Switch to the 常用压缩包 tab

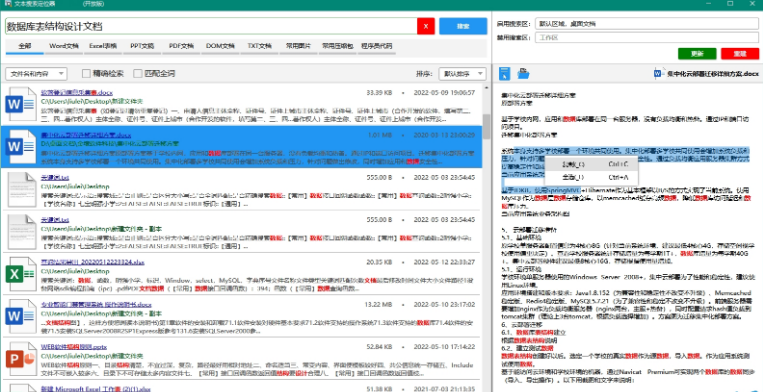(337, 46)
